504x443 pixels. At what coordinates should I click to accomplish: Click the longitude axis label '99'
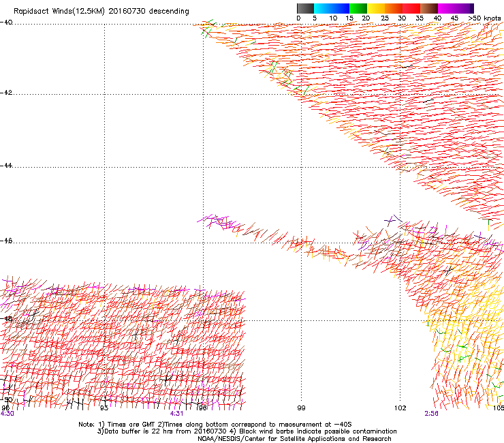301,408
